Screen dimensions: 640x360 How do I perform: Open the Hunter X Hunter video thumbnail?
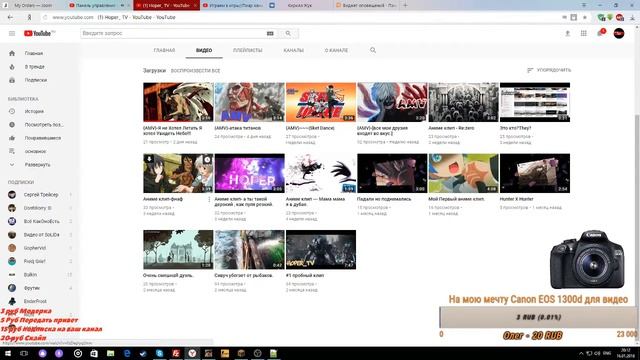click(535, 173)
